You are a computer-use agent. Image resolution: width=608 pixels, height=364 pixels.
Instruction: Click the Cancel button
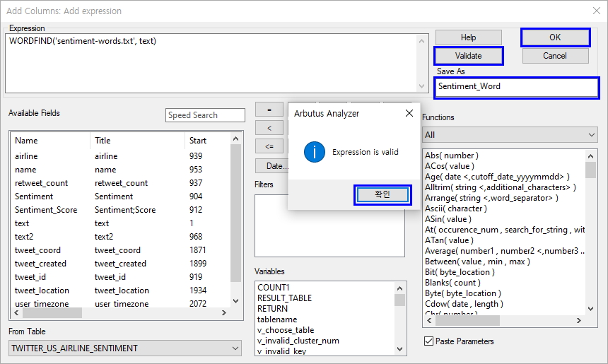[555, 56]
